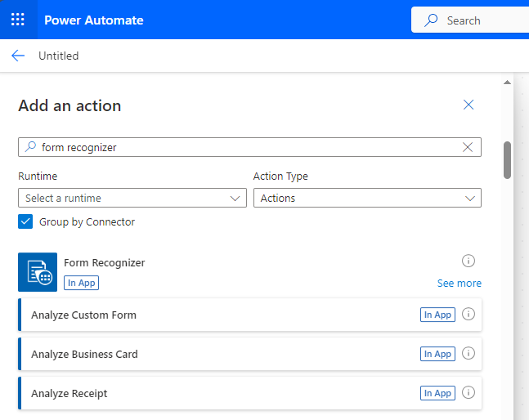
Task: Show info for Analyze Custom Form
Action: pyautogui.click(x=468, y=314)
